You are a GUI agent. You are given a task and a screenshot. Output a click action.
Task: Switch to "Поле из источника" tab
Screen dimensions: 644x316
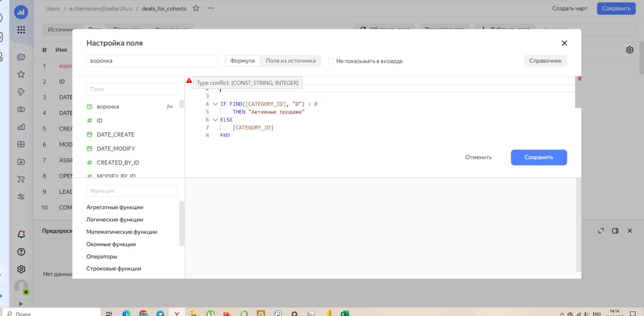(291, 61)
